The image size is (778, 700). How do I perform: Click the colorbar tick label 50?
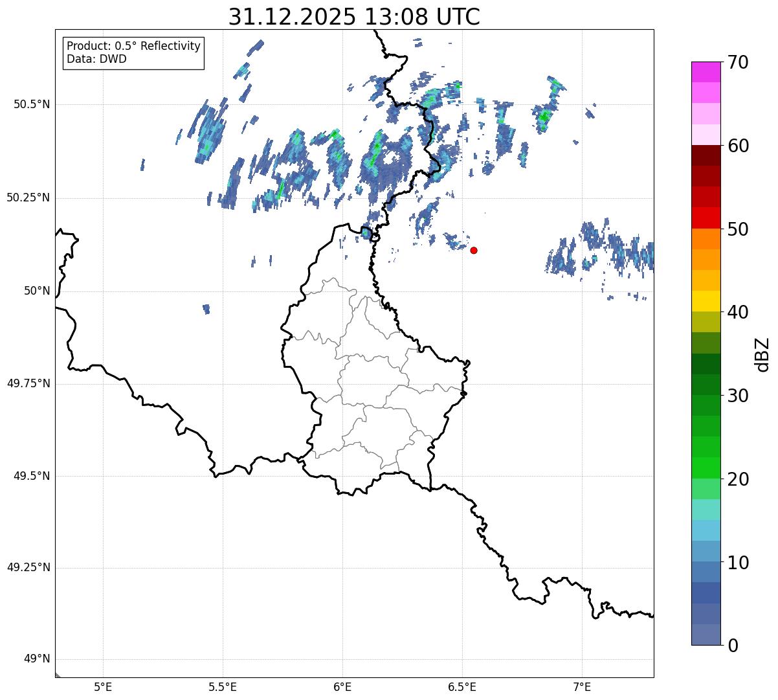[x=738, y=229]
